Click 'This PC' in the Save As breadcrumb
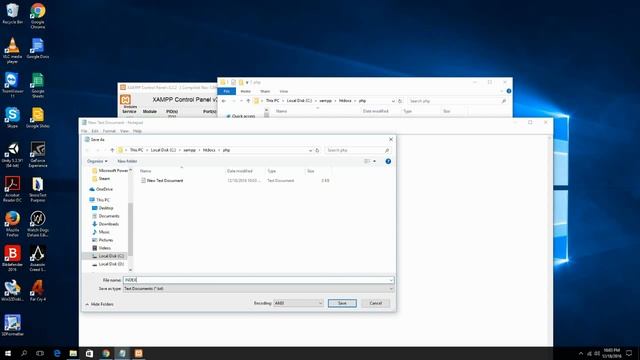This screenshot has width=640, height=360. [136, 150]
